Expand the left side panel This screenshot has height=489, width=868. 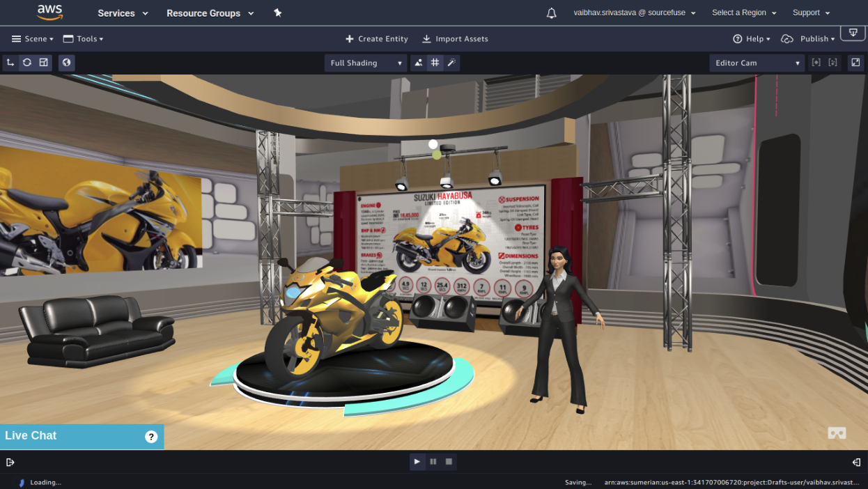coord(10,462)
